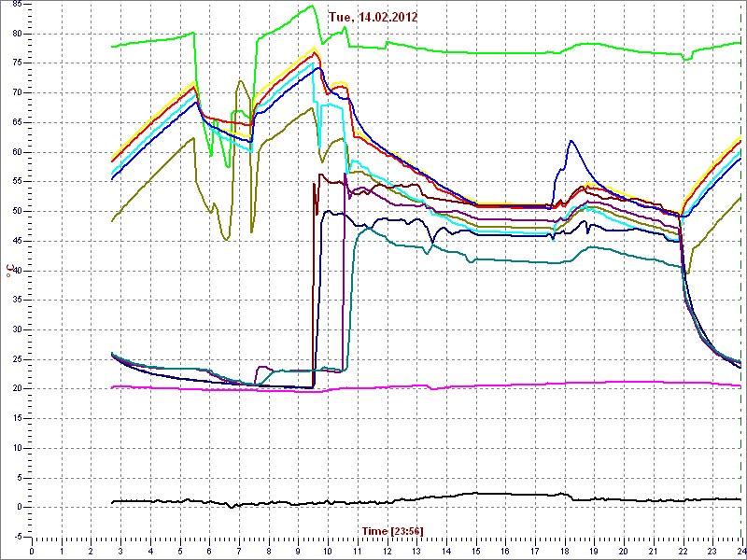Click hour 8 on the time axis

269,552
